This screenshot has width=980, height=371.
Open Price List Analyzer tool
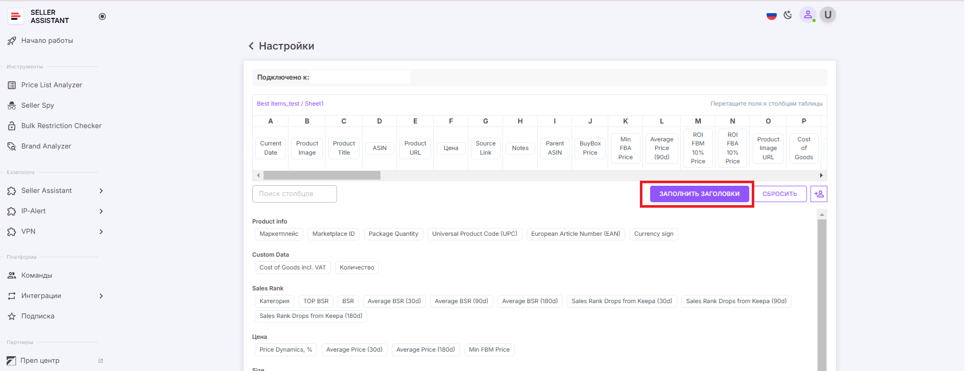coord(52,85)
